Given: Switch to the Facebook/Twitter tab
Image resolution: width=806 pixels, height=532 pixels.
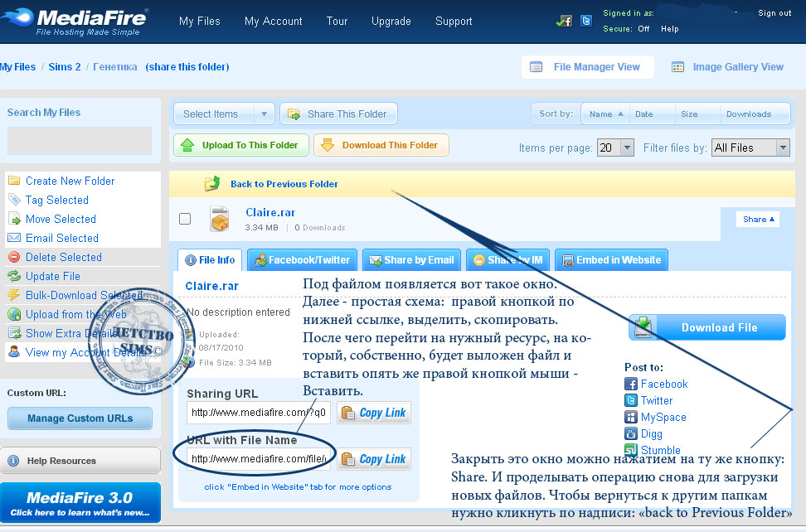Looking at the screenshot, I should pos(302,260).
